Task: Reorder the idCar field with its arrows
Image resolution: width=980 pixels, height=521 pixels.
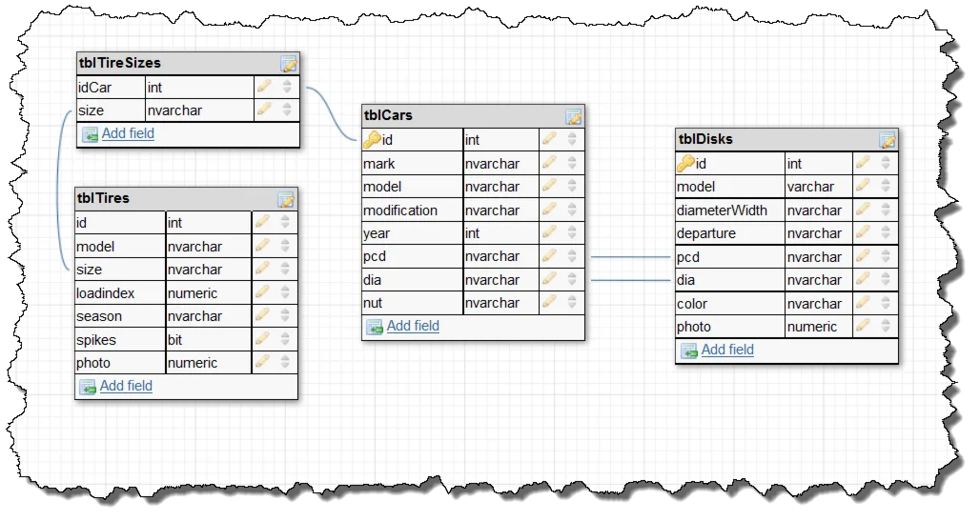Action: coord(287,87)
